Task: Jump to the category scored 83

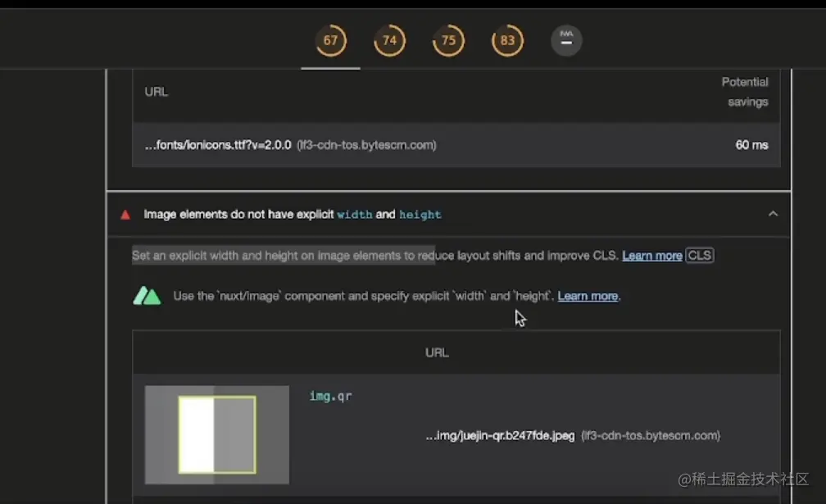Action: 507,40
